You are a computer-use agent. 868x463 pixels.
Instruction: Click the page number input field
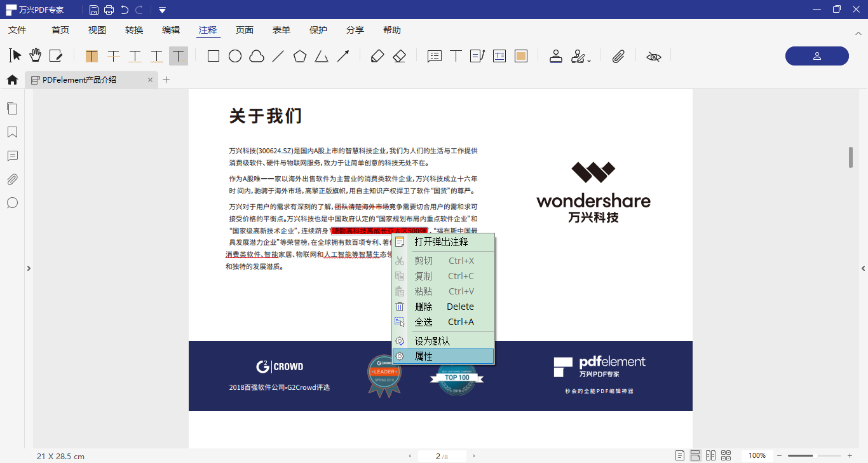pyautogui.click(x=443, y=455)
